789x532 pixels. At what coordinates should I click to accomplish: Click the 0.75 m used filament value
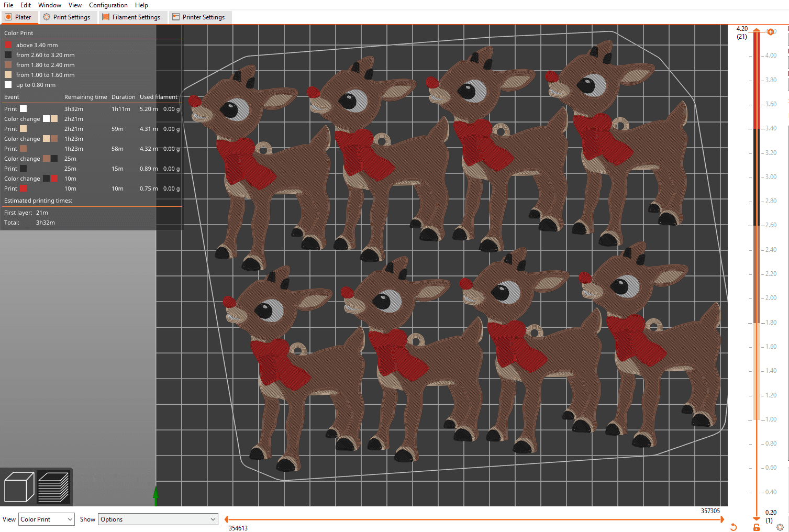click(x=149, y=189)
